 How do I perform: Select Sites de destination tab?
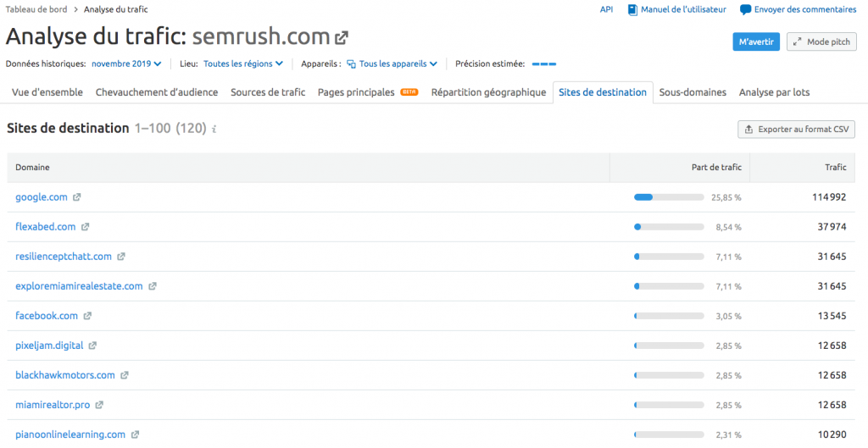click(x=603, y=92)
